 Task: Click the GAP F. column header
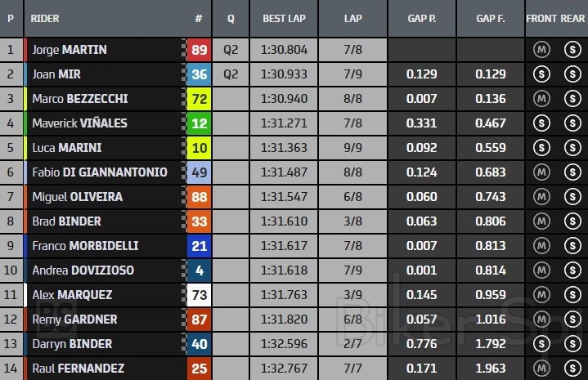[x=491, y=18]
